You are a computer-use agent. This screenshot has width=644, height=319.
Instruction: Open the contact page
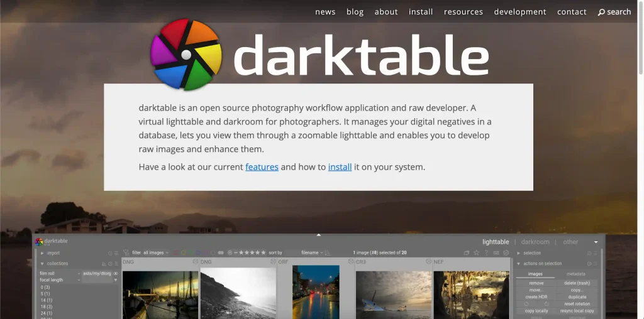(x=572, y=12)
